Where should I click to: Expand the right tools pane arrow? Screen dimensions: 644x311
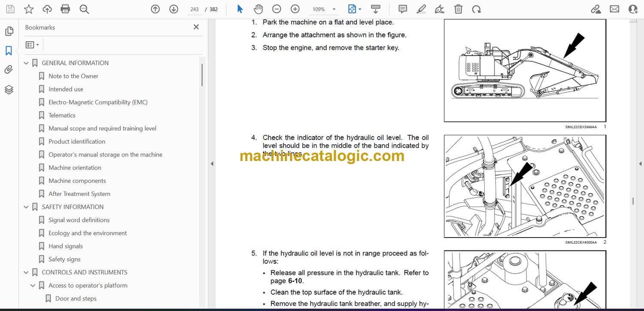tap(641, 164)
